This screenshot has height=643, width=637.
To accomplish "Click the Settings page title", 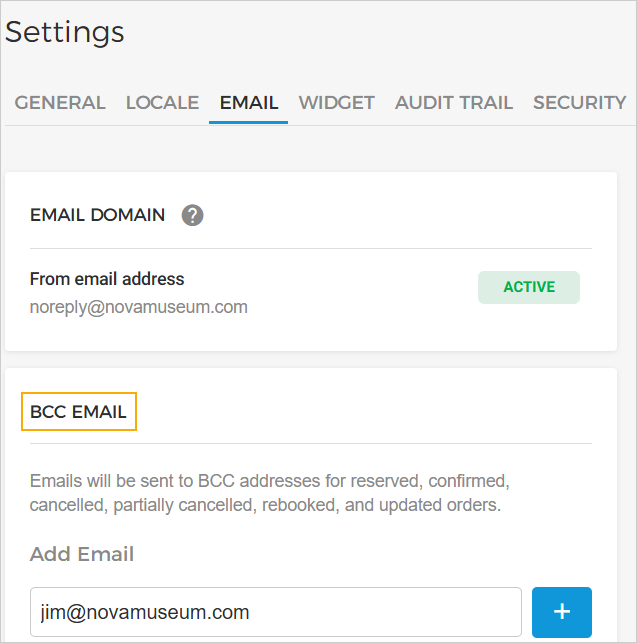I will click(x=65, y=32).
